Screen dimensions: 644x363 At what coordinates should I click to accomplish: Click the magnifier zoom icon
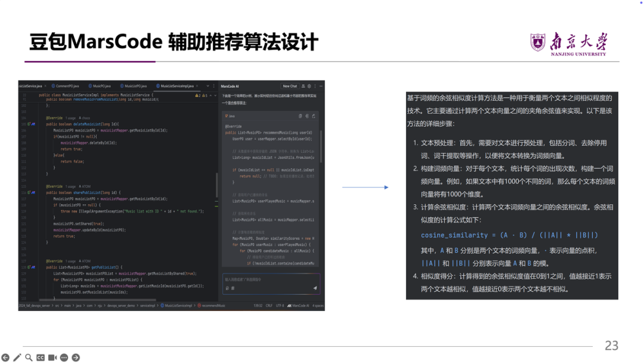point(29,358)
